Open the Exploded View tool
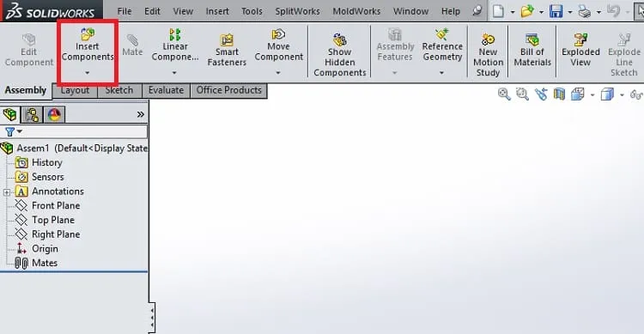The height and width of the screenshot is (334, 644). click(x=580, y=50)
